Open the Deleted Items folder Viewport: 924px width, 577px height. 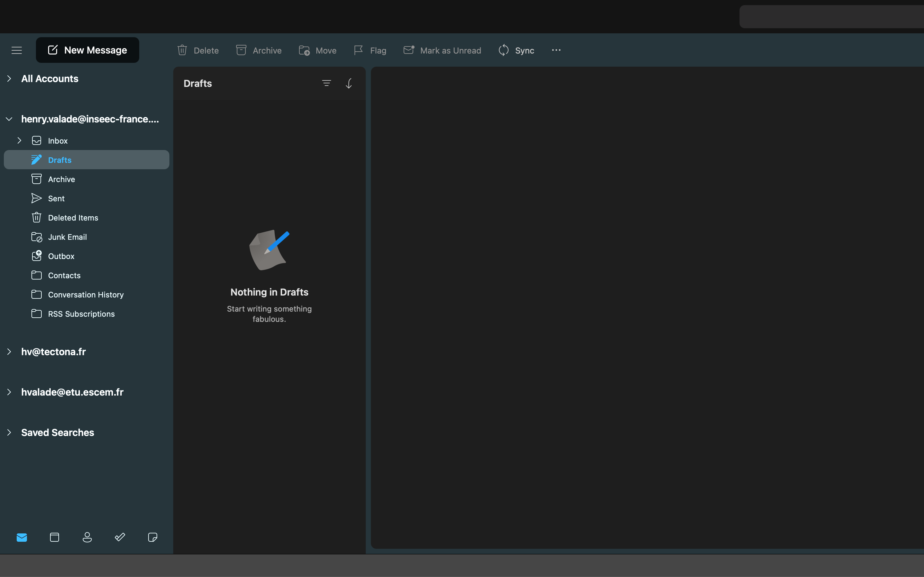(73, 218)
